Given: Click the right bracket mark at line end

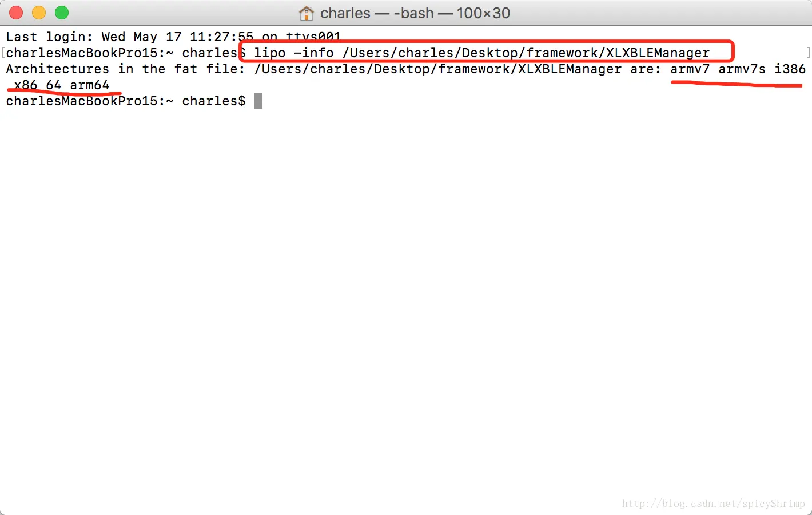Looking at the screenshot, I should pos(809,53).
